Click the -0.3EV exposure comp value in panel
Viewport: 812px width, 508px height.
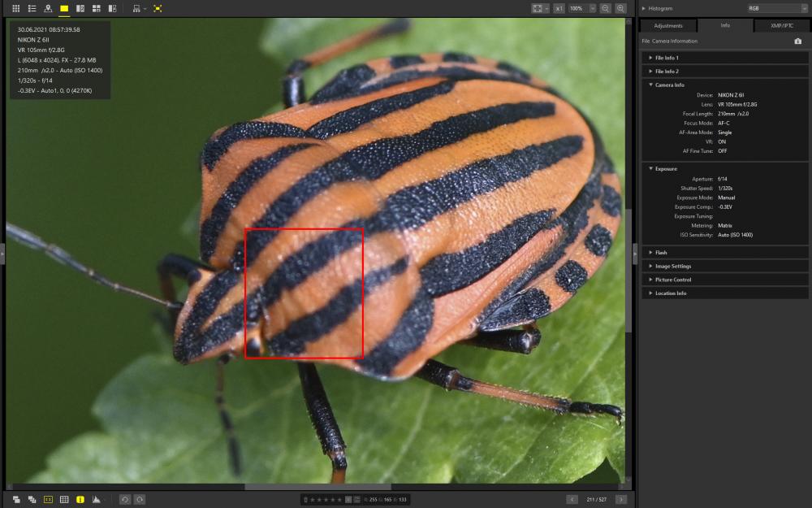725,206
